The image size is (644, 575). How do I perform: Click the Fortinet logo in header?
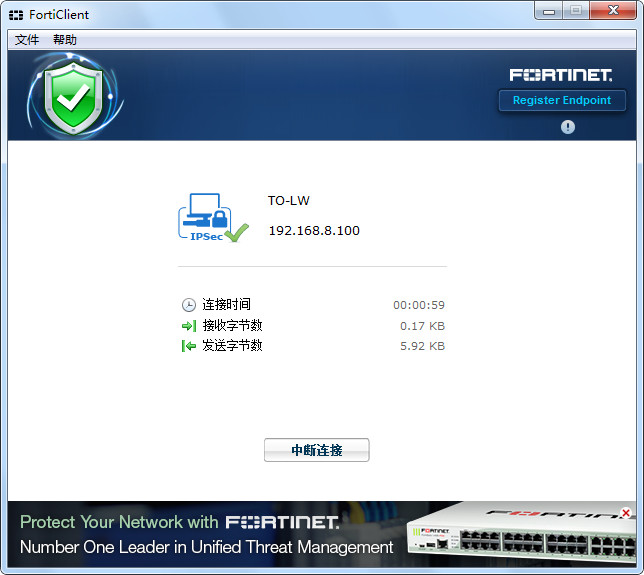[x=561, y=75]
